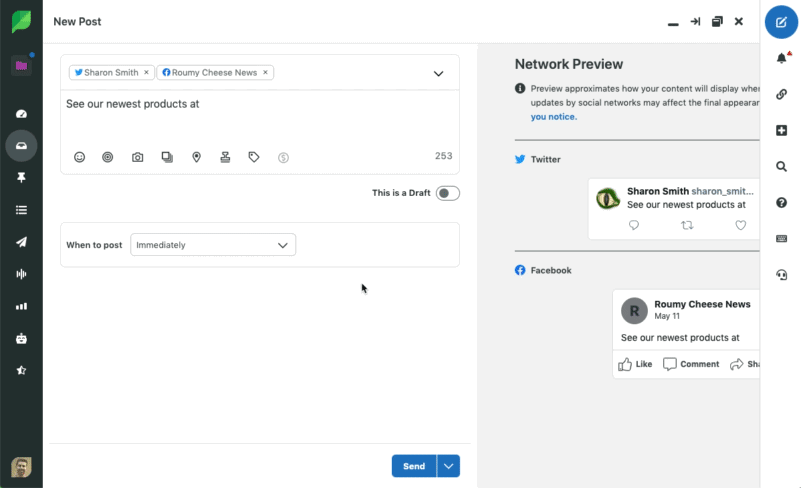Click the Send button
The height and width of the screenshot is (488, 801).
point(414,466)
